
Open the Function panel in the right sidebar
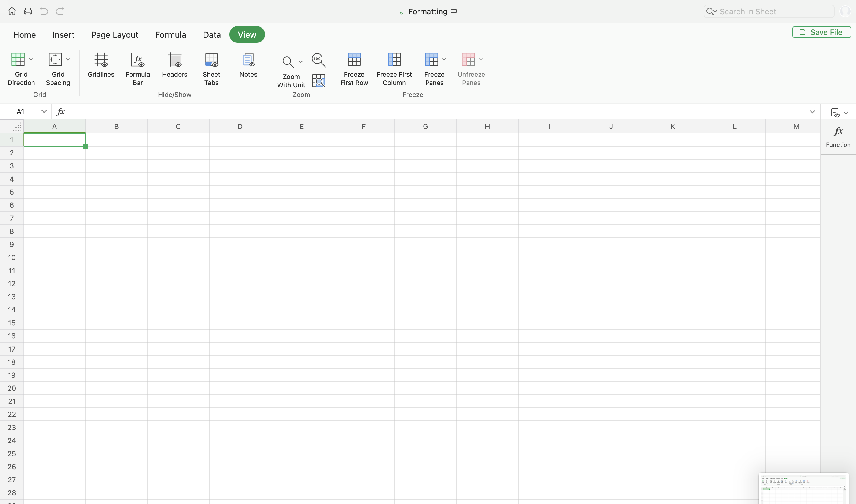838,136
